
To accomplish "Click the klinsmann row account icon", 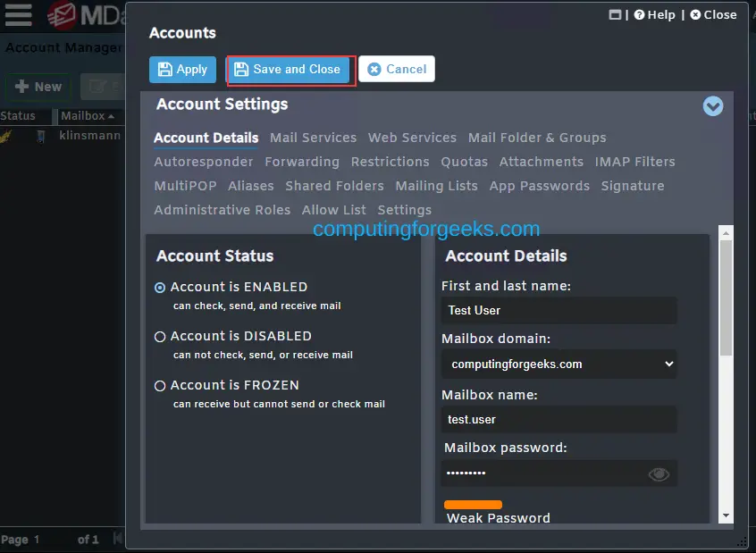I will (41, 137).
